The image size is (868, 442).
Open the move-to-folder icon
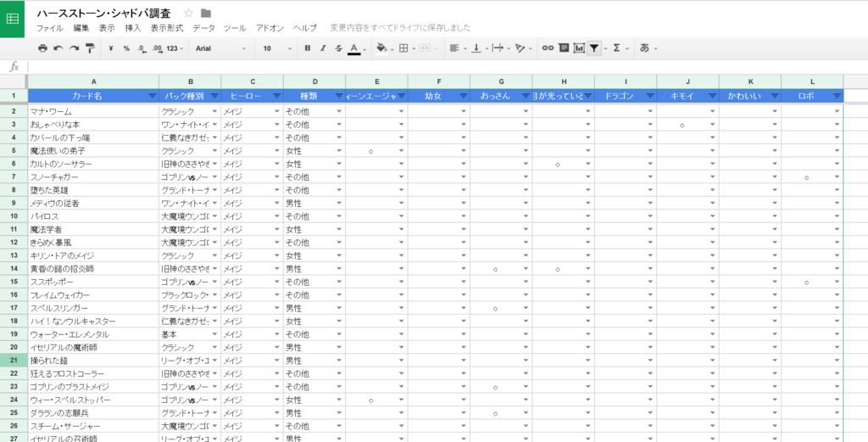coord(206,14)
